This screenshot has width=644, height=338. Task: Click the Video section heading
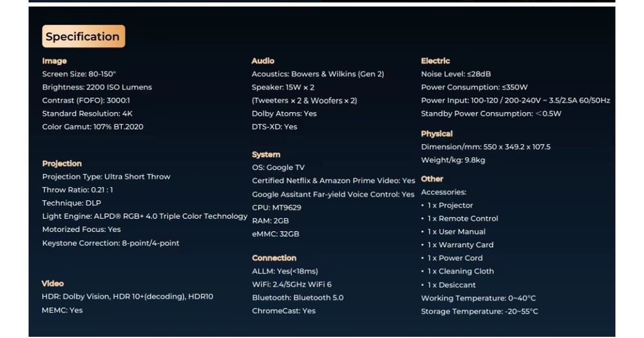(53, 283)
